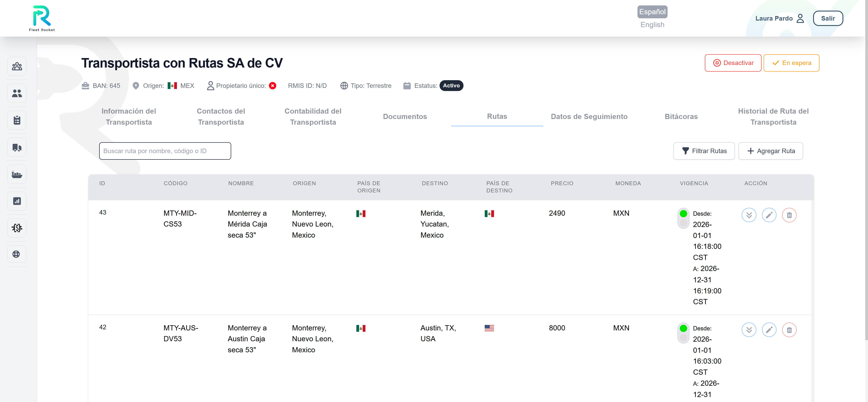Click the briefcase icon beside BAN: 645
The width and height of the screenshot is (868, 402).
pyautogui.click(x=86, y=86)
